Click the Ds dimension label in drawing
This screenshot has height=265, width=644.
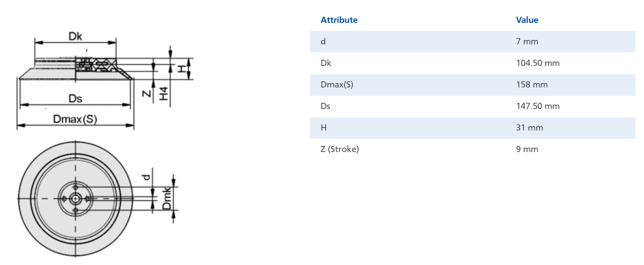point(75,98)
